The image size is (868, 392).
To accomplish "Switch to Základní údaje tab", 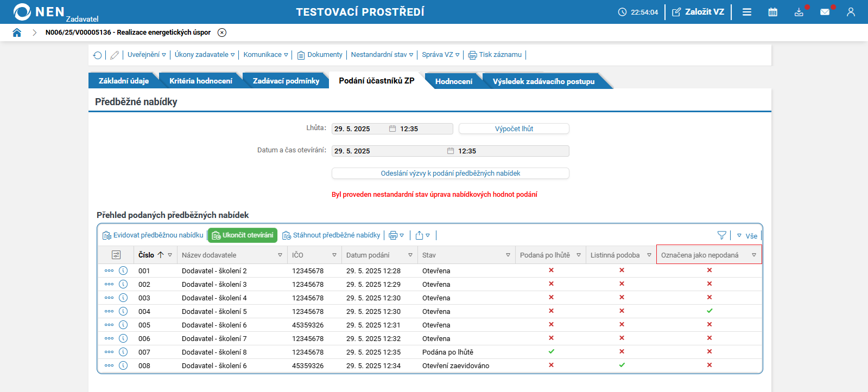I will point(123,81).
